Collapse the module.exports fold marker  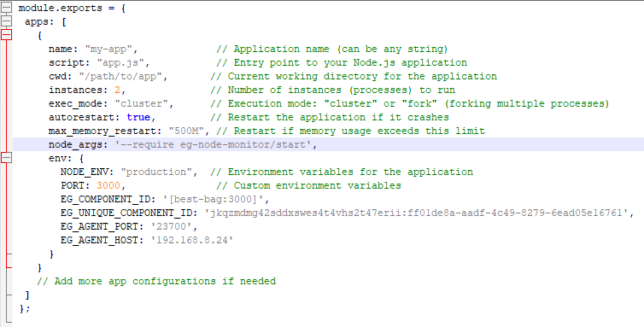pyautogui.click(x=7, y=8)
